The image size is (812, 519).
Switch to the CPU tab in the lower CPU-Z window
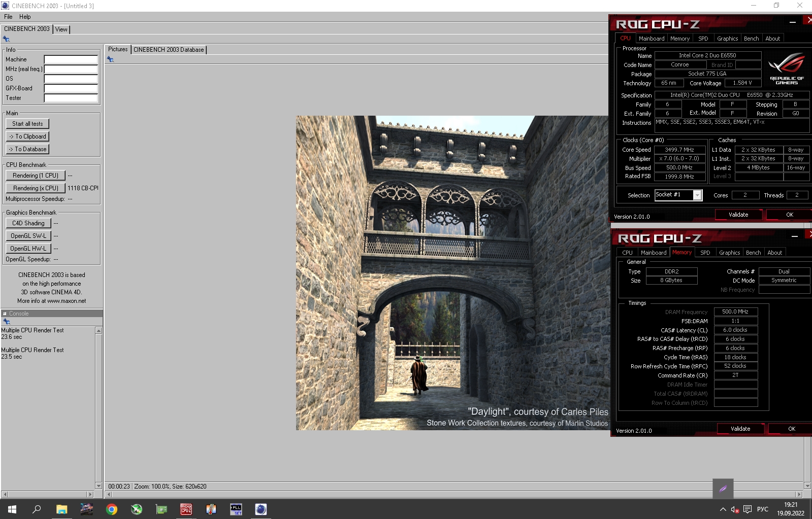click(x=628, y=253)
